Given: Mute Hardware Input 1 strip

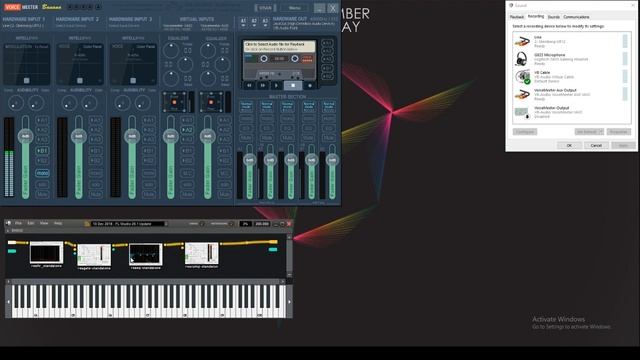Looking at the screenshot, I should click(42, 195).
